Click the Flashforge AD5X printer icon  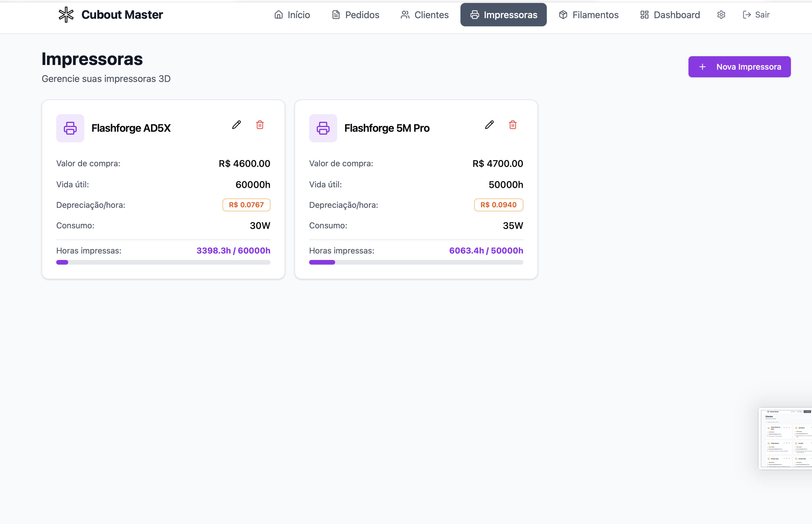[x=70, y=128]
